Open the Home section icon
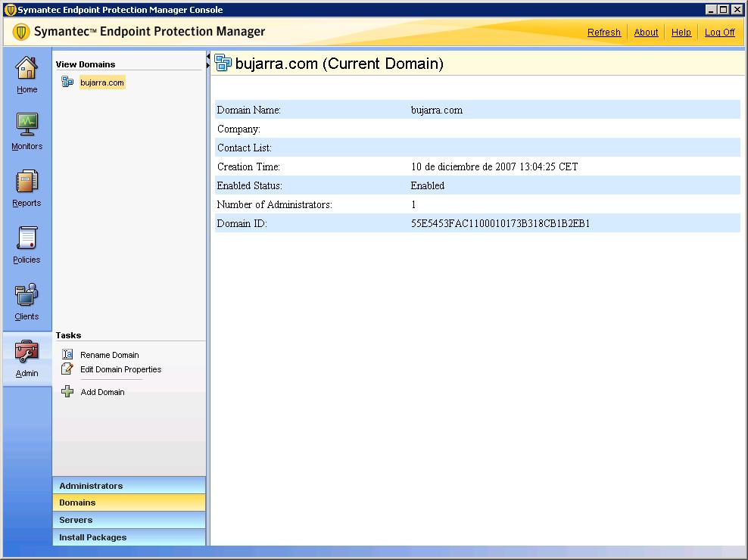This screenshot has height=560, width=748. pyautogui.click(x=26, y=69)
